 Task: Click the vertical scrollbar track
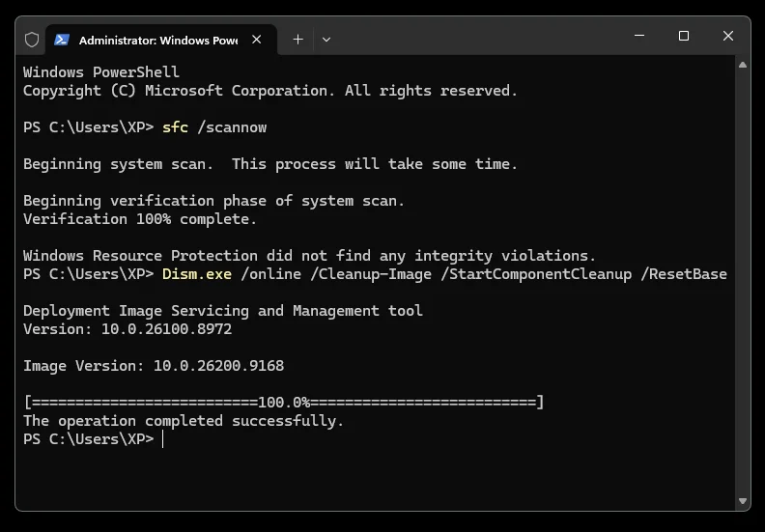pos(743,283)
